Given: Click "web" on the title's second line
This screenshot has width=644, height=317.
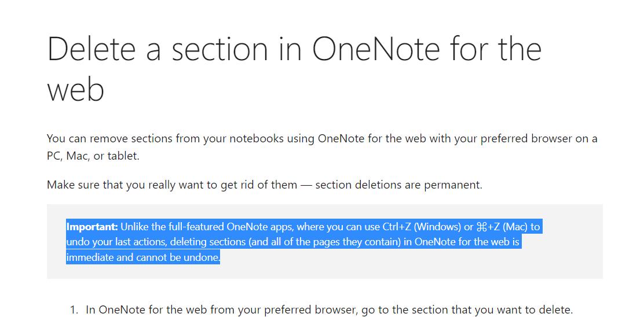Looking at the screenshot, I should click(x=75, y=90).
